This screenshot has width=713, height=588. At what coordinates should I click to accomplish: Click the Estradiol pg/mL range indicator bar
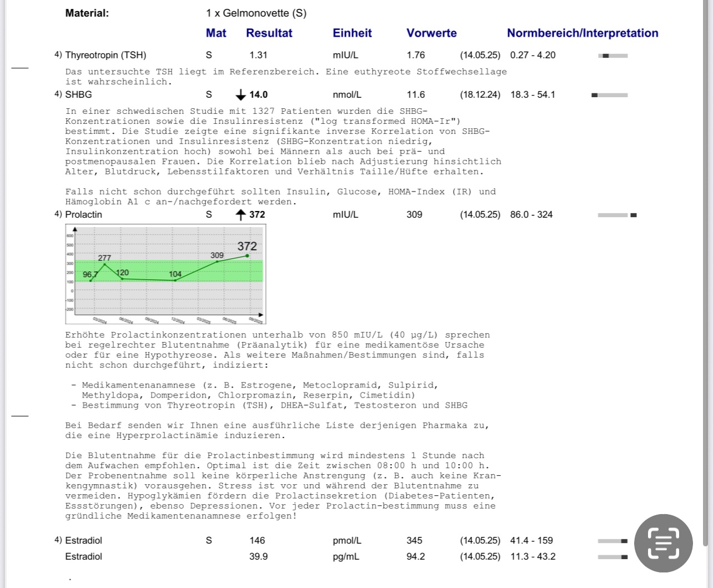(x=612, y=557)
